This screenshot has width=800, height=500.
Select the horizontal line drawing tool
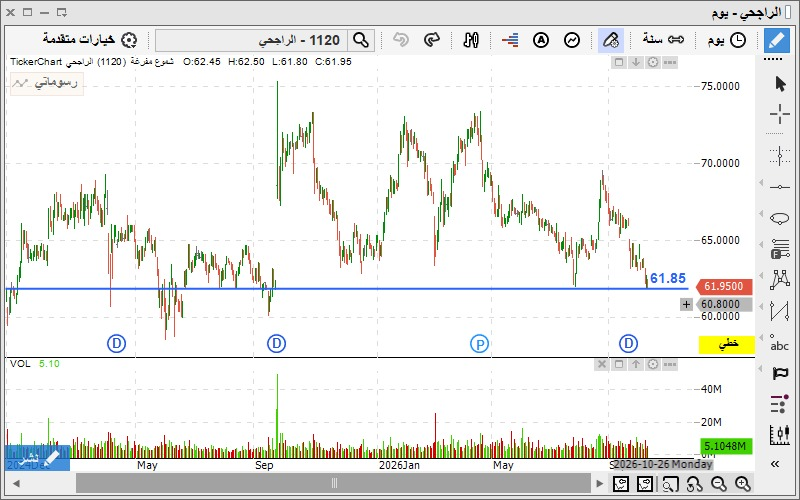780,187
